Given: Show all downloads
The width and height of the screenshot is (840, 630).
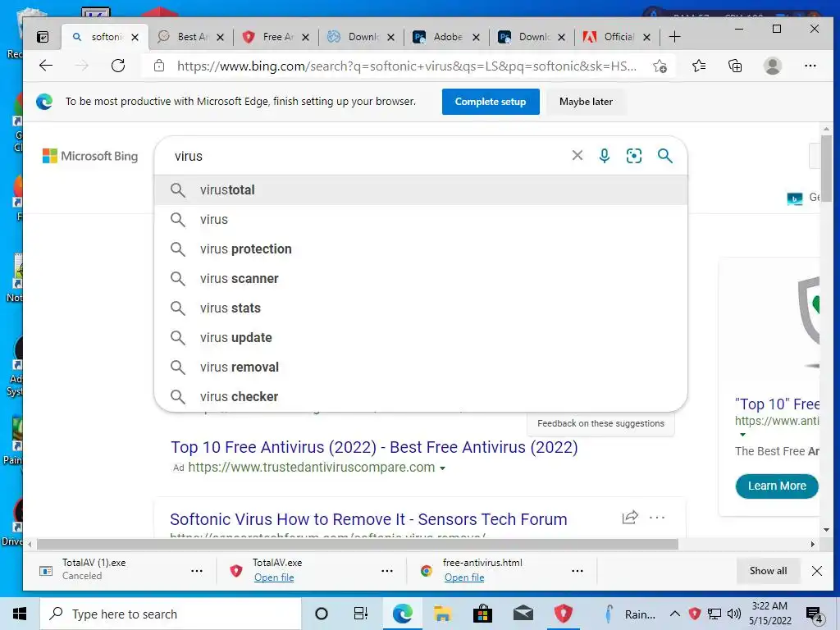Looking at the screenshot, I should click(768, 571).
